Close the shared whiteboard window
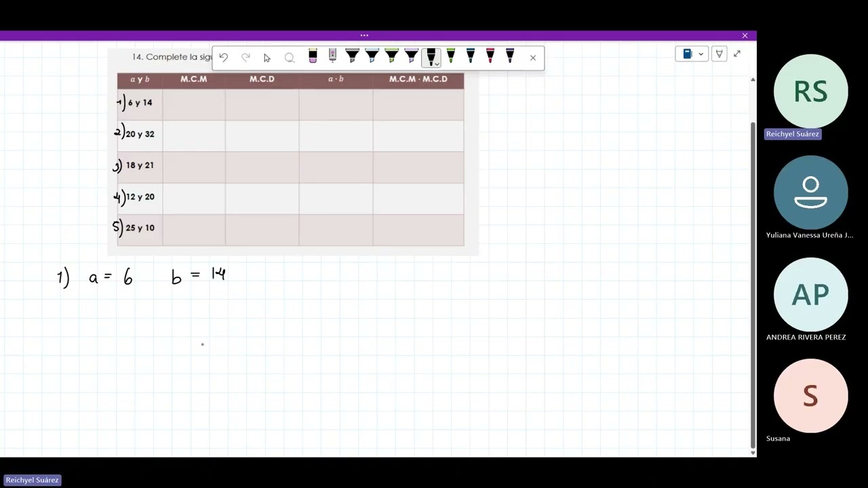This screenshot has height=488, width=868. pyautogui.click(x=745, y=35)
